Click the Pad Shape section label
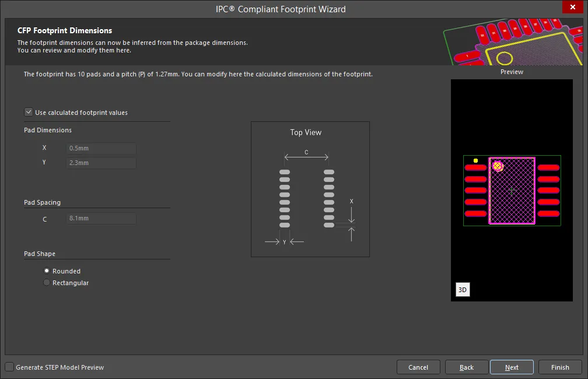This screenshot has width=588, height=379. point(40,254)
